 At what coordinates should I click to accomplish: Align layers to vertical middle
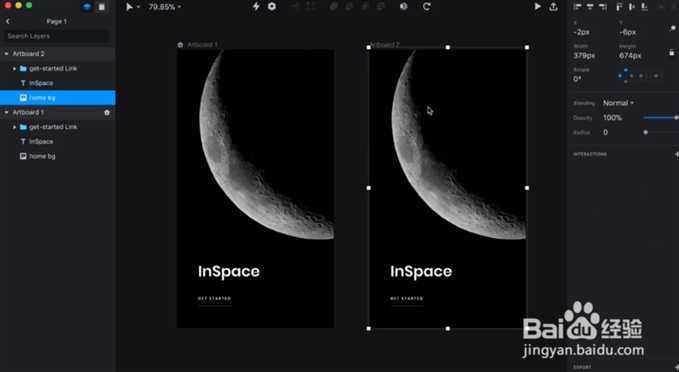(x=632, y=6)
